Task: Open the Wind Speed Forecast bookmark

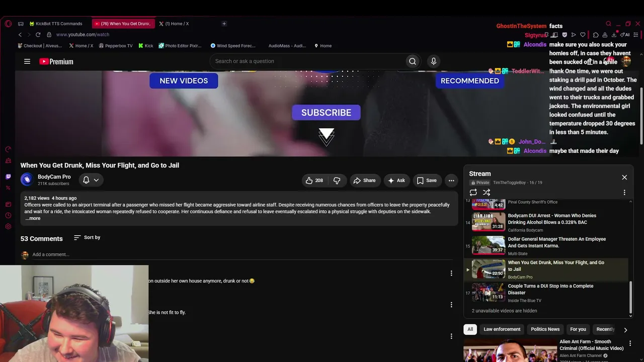Action: coord(233,46)
